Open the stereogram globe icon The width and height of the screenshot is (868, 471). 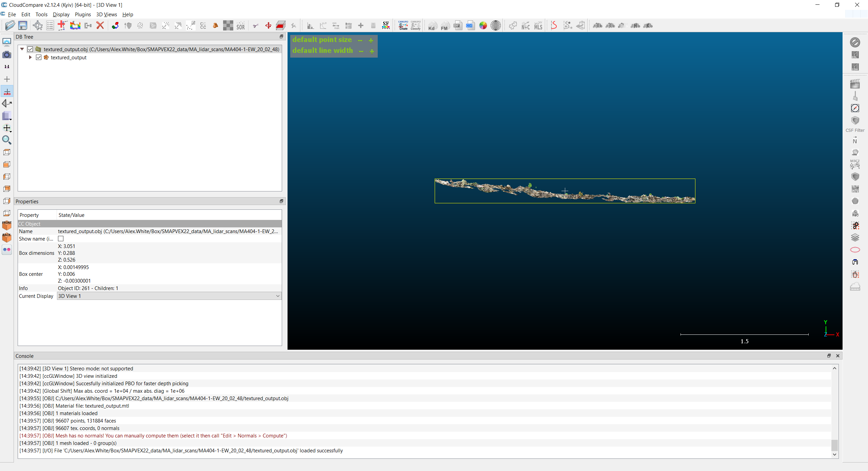click(x=496, y=25)
